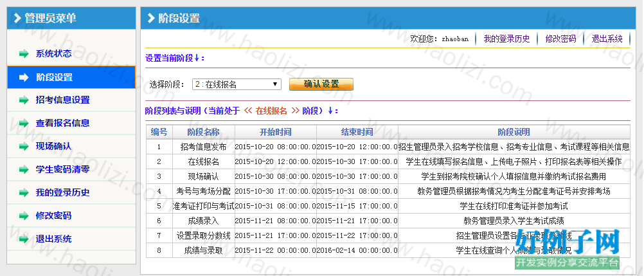
Task: Click the chevron icon in 阶段设置 panel header
Action: 151,18
